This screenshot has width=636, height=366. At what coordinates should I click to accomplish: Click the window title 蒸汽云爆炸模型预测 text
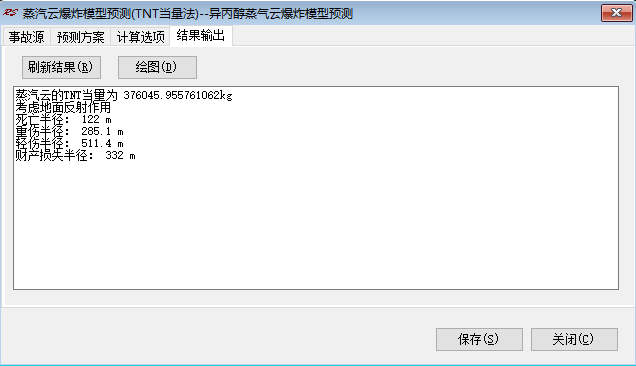click(x=77, y=13)
